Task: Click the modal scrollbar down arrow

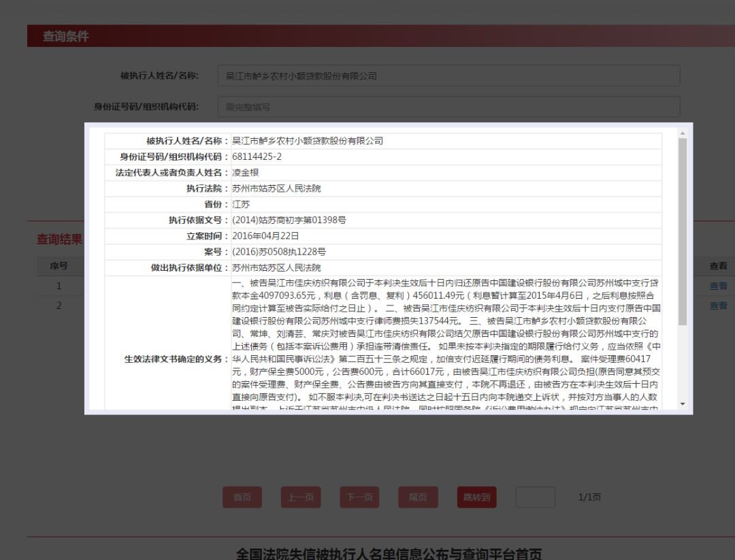Action: [x=683, y=404]
